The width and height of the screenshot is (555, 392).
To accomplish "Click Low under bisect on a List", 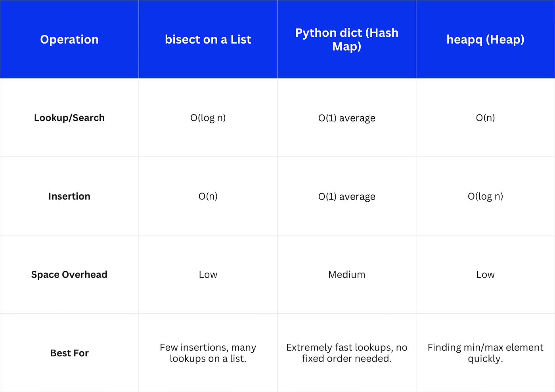I will pos(208,274).
